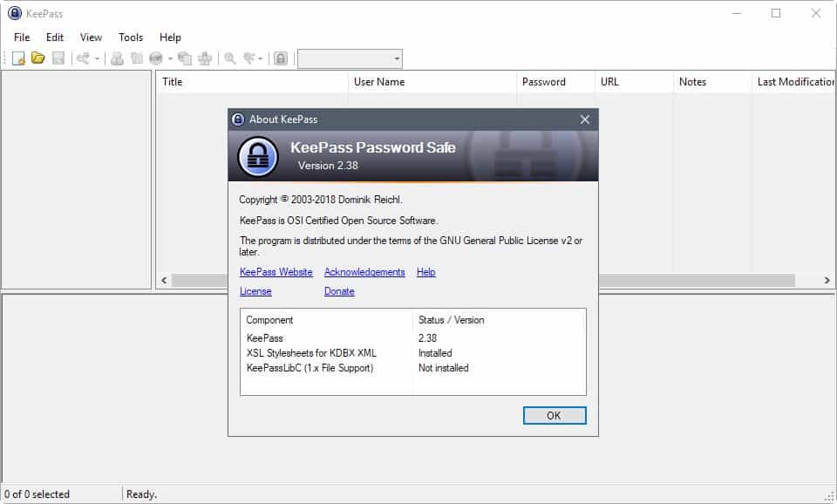Image resolution: width=837 pixels, height=504 pixels.
Task: Click the Copy URLs to clipboard icon
Action: (185, 58)
